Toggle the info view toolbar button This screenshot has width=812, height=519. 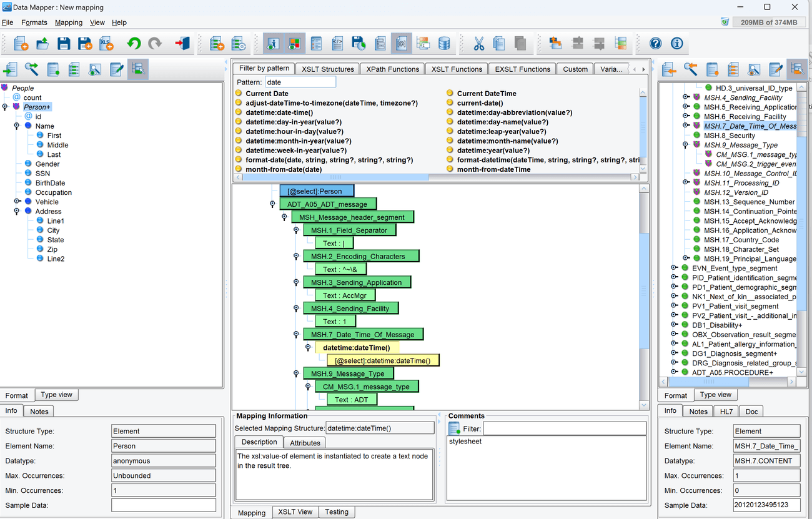pyautogui.click(x=274, y=44)
